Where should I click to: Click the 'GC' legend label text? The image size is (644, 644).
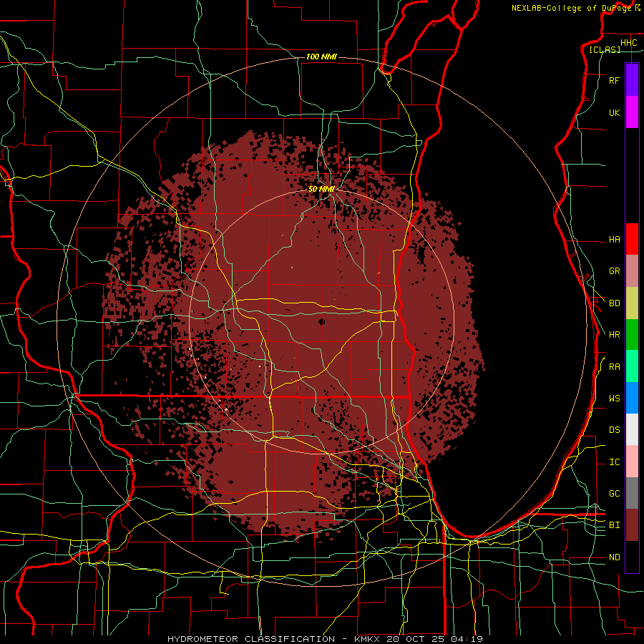tap(614, 493)
